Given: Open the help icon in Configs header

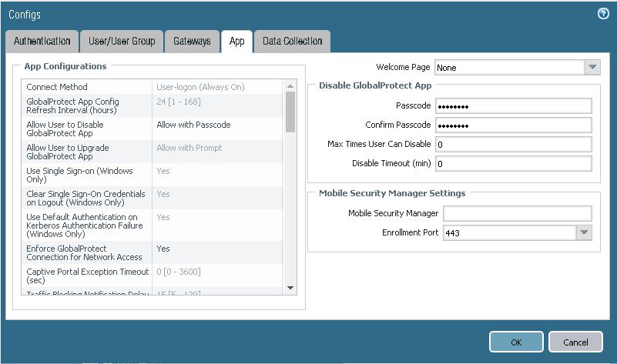Looking at the screenshot, I should click(x=603, y=14).
